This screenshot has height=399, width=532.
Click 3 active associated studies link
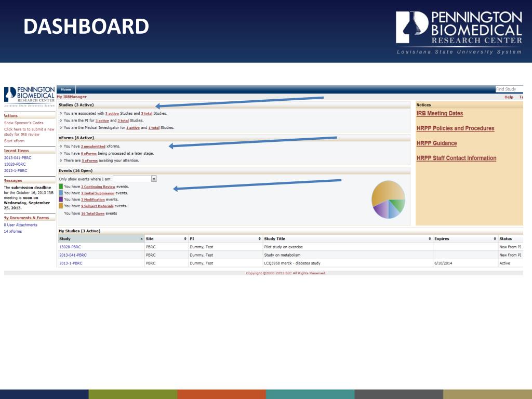112,114
